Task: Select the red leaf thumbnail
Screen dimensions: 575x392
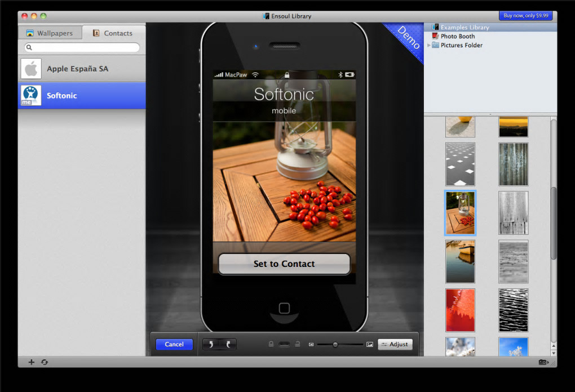Action: pos(460,310)
